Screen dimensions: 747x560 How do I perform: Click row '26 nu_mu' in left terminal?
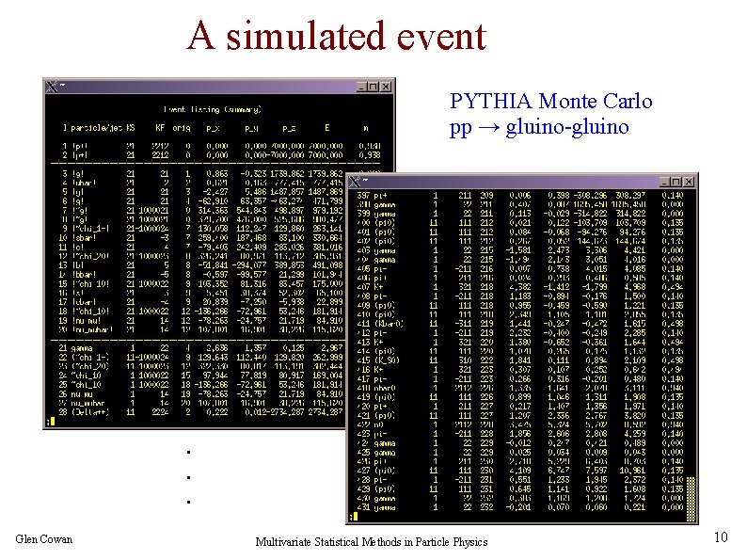click(x=200, y=394)
